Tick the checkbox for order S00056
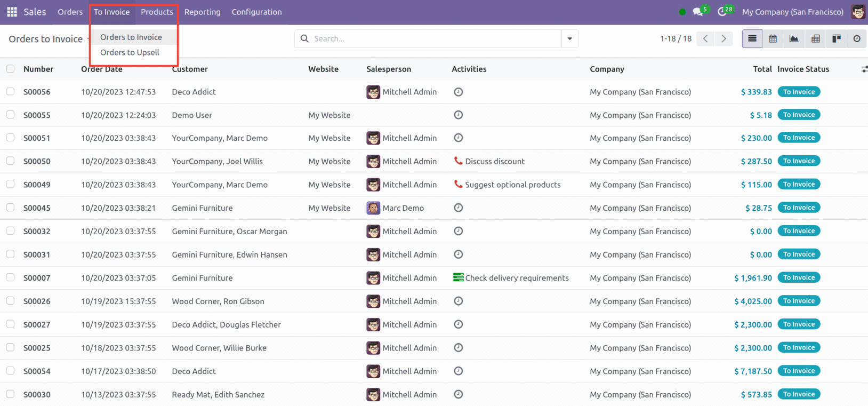Viewport: 868px width, 406px height. (x=10, y=92)
